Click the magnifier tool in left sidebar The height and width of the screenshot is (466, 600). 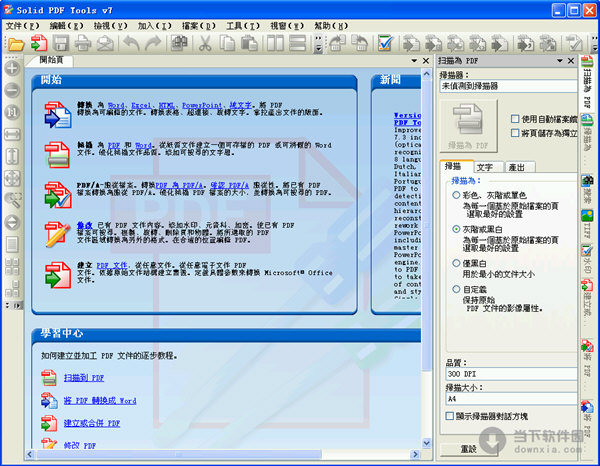(12, 200)
